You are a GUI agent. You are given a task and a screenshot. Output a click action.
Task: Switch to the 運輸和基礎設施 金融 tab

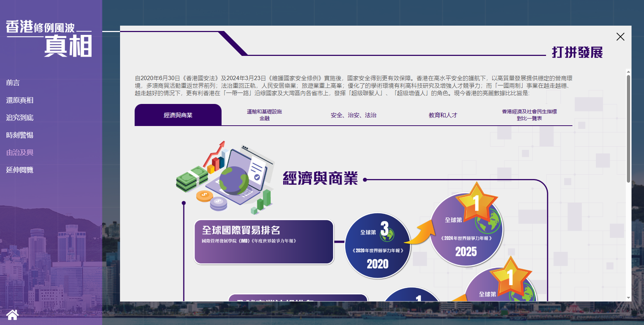[264, 115]
